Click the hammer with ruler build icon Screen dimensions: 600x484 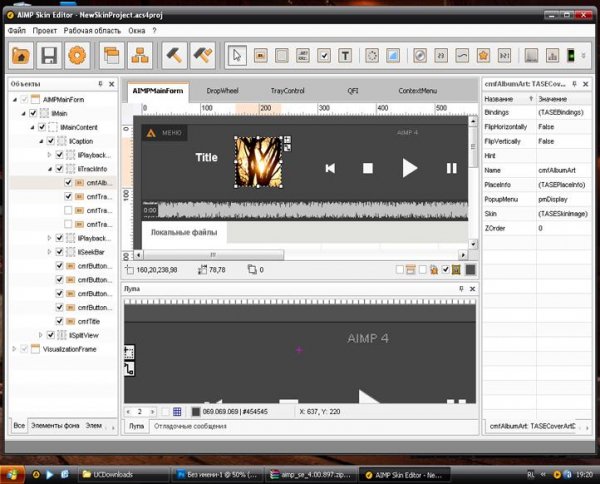pyautogui.click(x=202, y=56)
